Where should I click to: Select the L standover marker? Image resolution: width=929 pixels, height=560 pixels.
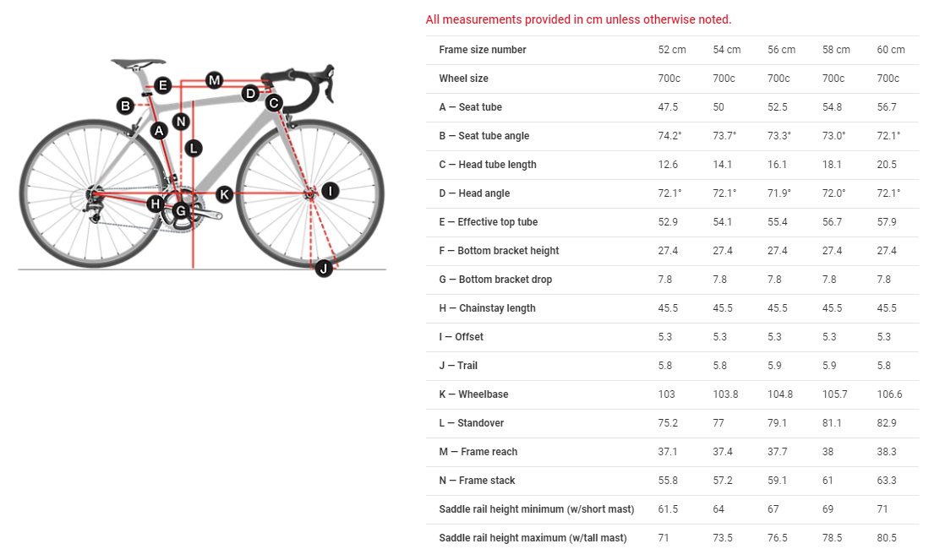pos(194,148)
